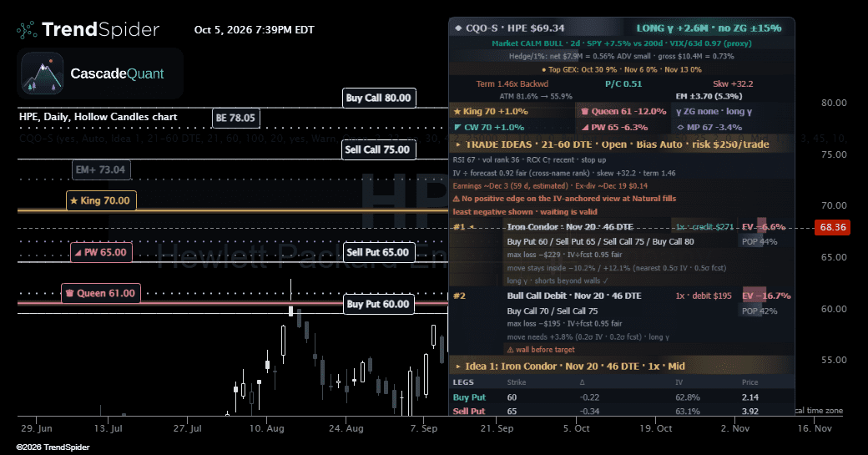Click the triangle icon beside PW 65 -6.3%
Viewport: 868px width, 455px height.
(585, 127)
